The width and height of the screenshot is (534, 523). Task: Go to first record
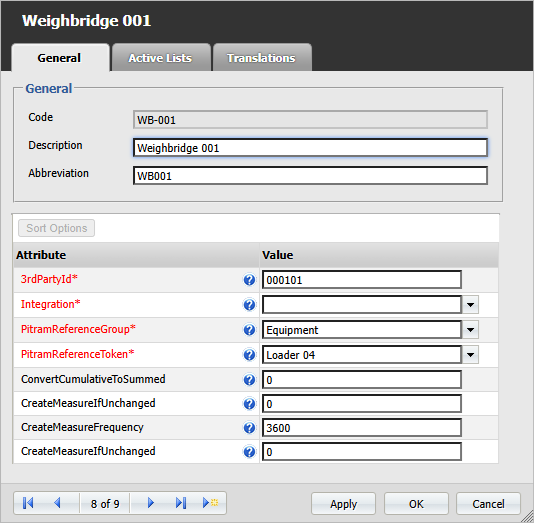(x=28, y=503)
